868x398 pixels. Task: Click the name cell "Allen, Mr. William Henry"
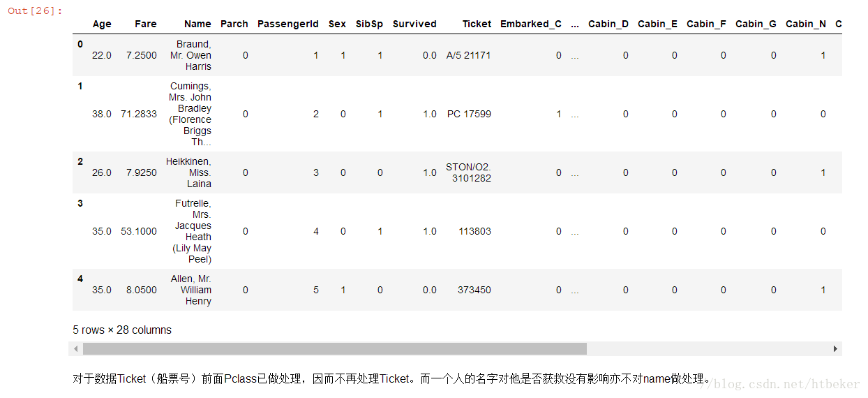[x=191, y=290]
